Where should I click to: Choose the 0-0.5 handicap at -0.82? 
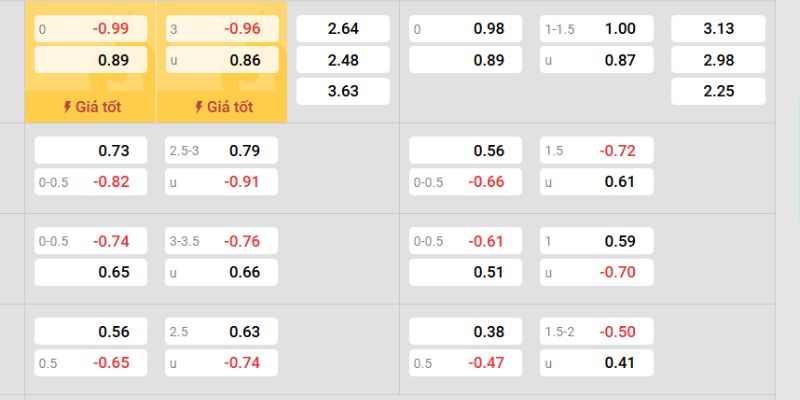[90, 182]
